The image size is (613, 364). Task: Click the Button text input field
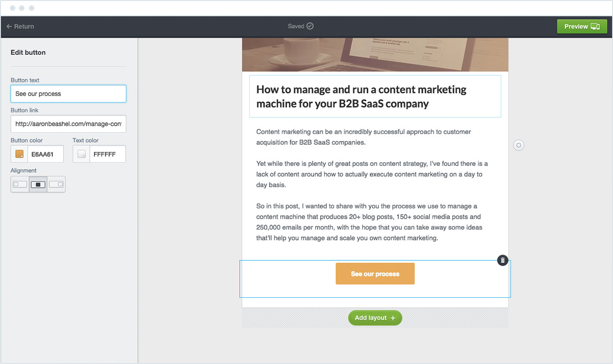click(68, 93)
